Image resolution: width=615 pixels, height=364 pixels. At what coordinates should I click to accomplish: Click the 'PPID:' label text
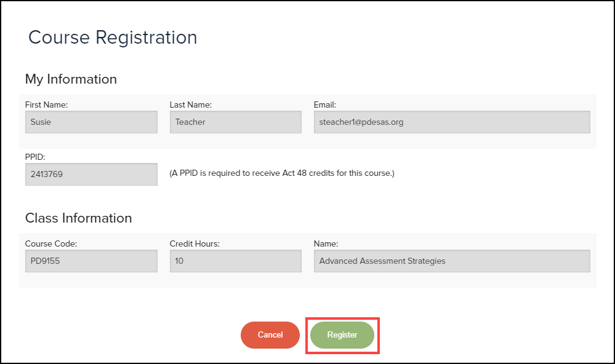[x=35, y=157]
